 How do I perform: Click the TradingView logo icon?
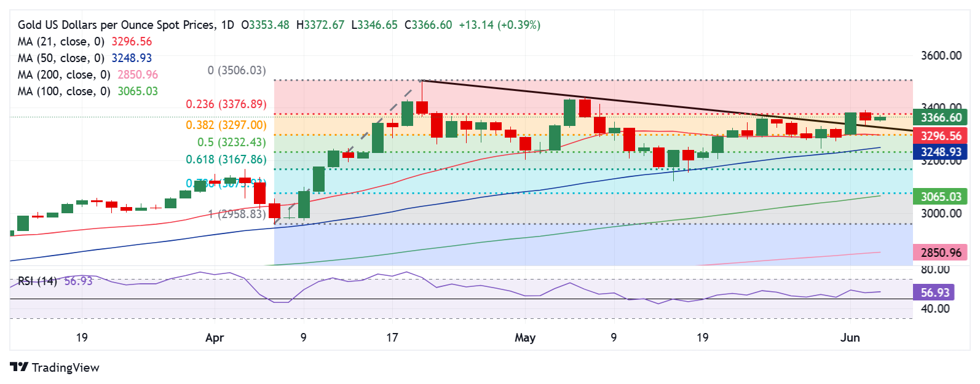coord(19,367)
